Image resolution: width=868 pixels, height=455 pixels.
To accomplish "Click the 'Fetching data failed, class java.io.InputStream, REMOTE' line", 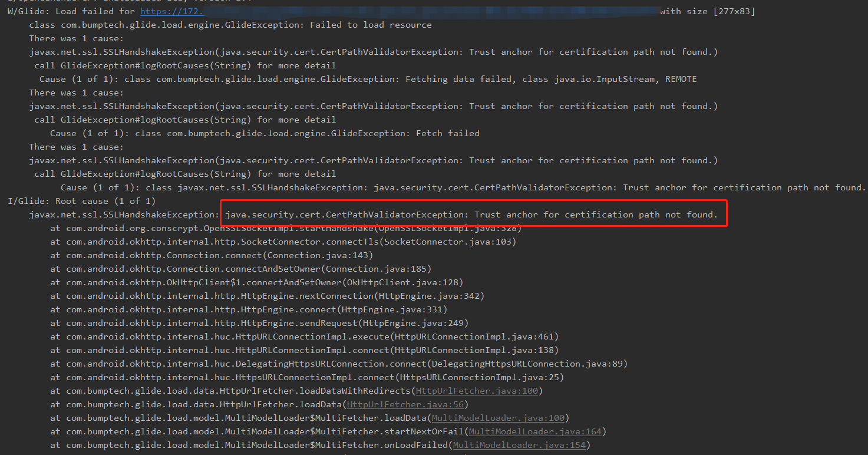I will (x=368, y=79).
